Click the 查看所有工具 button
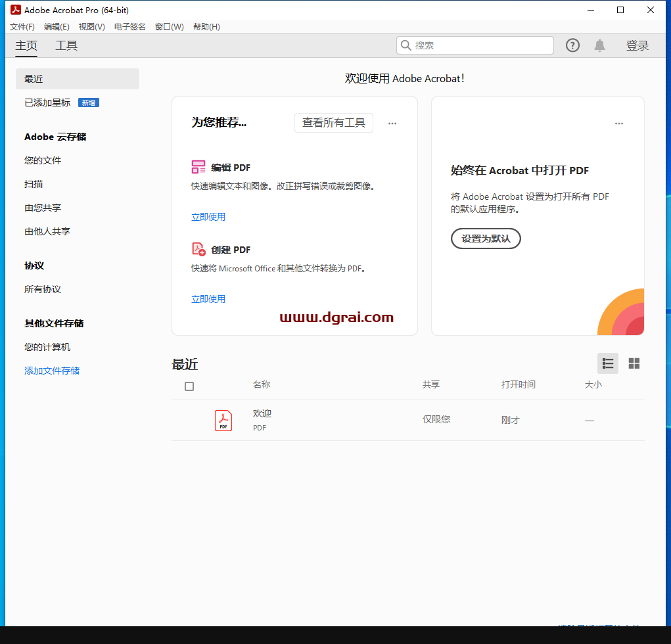 (x=334, y=123)
